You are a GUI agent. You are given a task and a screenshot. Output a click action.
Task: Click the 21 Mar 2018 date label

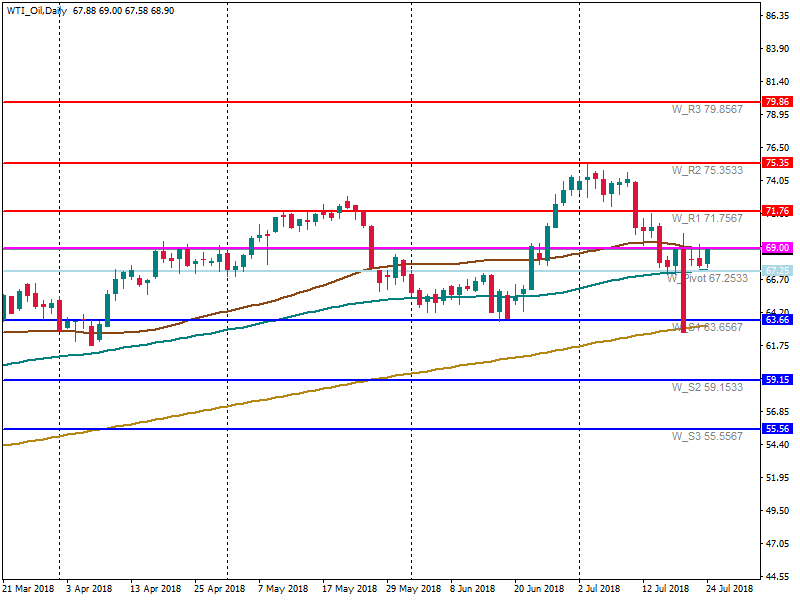click(x=28, y=589)
